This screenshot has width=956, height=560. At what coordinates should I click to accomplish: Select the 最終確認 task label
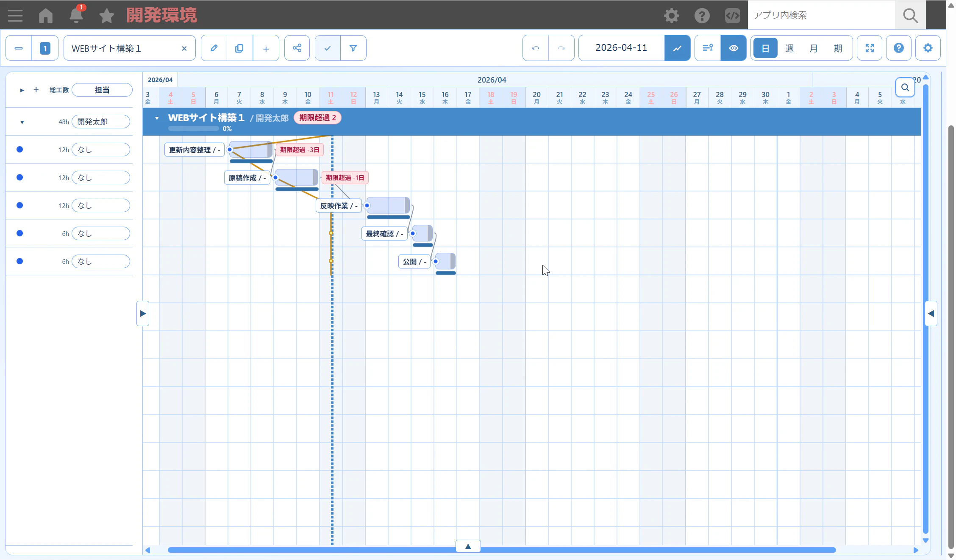(x=384, y=234)
